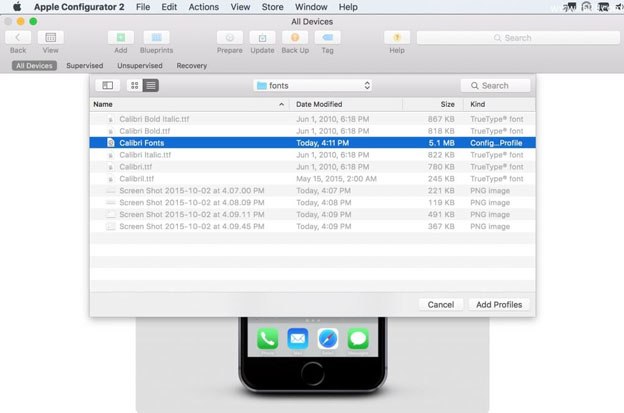Click the Update toolbar icon
The width and height of the screenshot is (624, 413).
click(262, 37)
